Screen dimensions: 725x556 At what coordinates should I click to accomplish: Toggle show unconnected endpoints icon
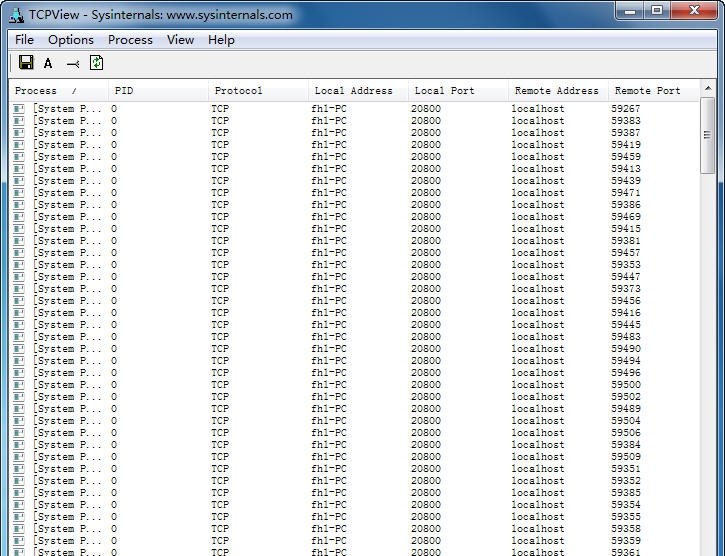73,64
